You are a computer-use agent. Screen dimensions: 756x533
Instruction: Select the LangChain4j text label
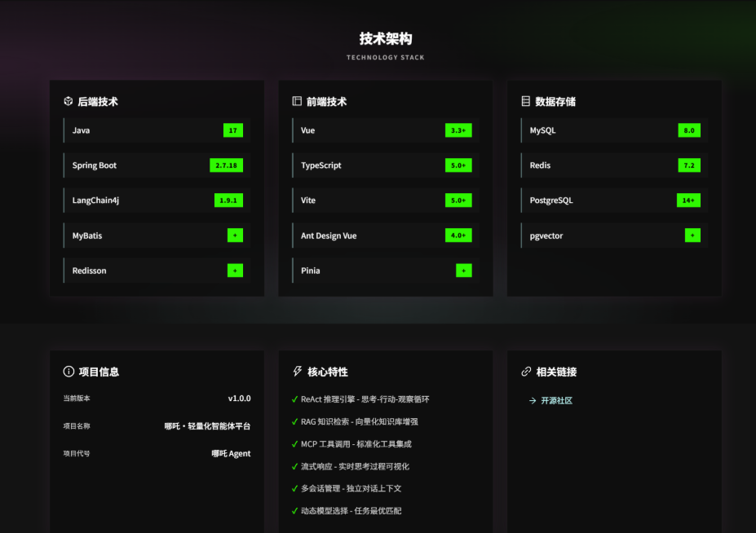95,200
